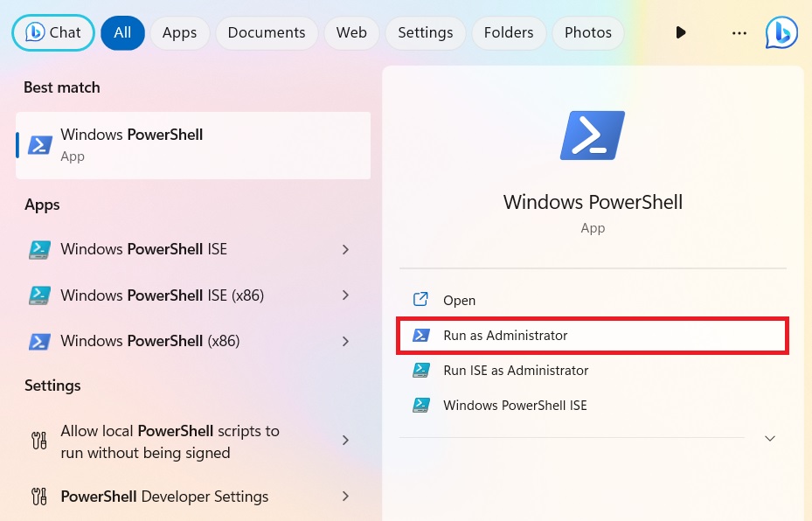Open the Folders search filter

click(509, 32)
